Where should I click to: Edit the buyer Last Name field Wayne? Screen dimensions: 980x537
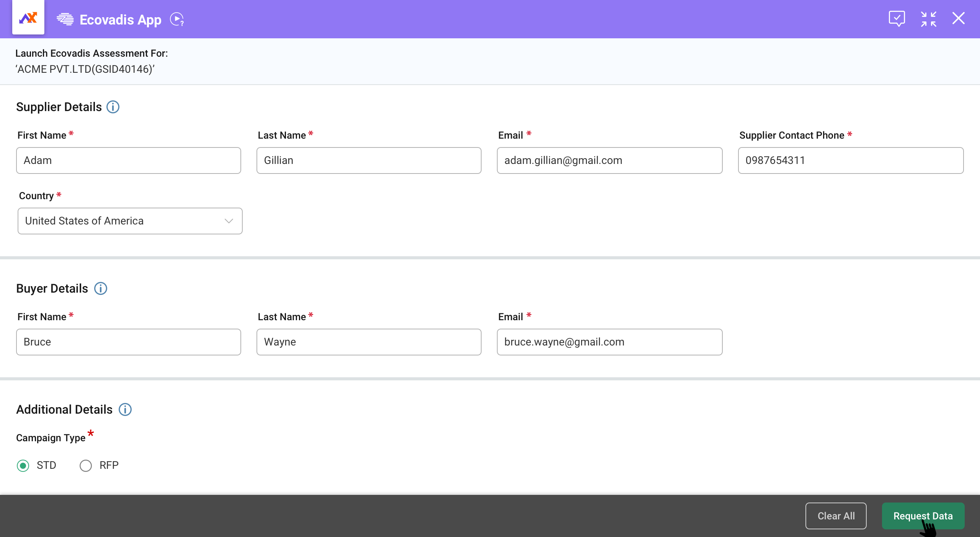pos(369,342)
